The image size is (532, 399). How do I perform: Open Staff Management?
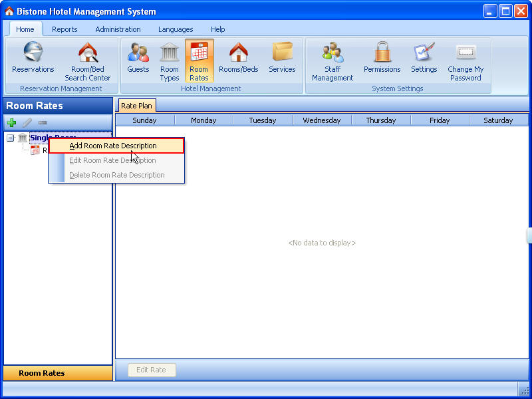332,61
